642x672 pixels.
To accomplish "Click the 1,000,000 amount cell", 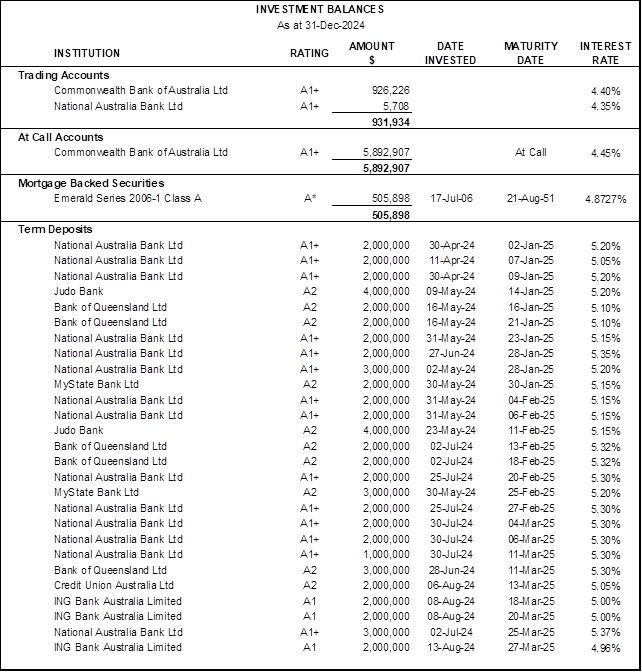I will [x=386, y=554].
